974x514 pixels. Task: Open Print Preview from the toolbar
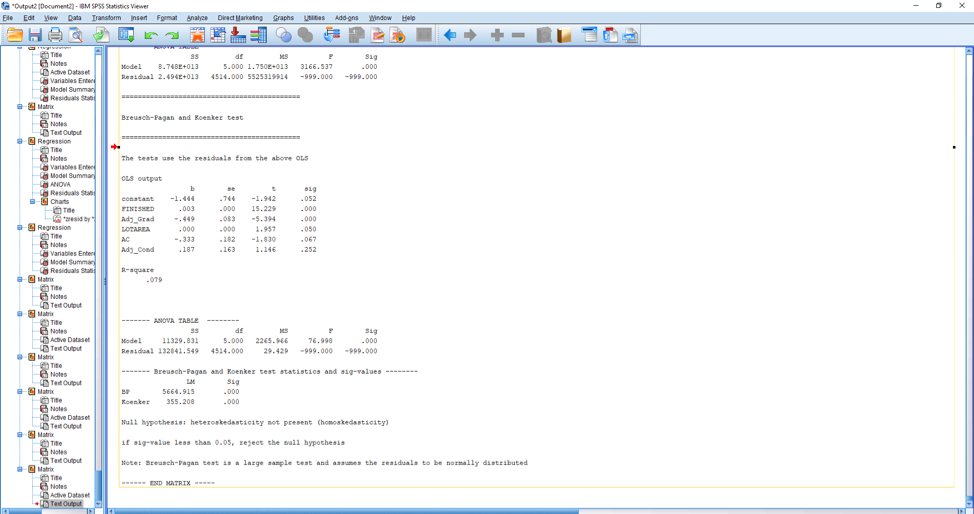pyautogui.click(x=75, y=35)
